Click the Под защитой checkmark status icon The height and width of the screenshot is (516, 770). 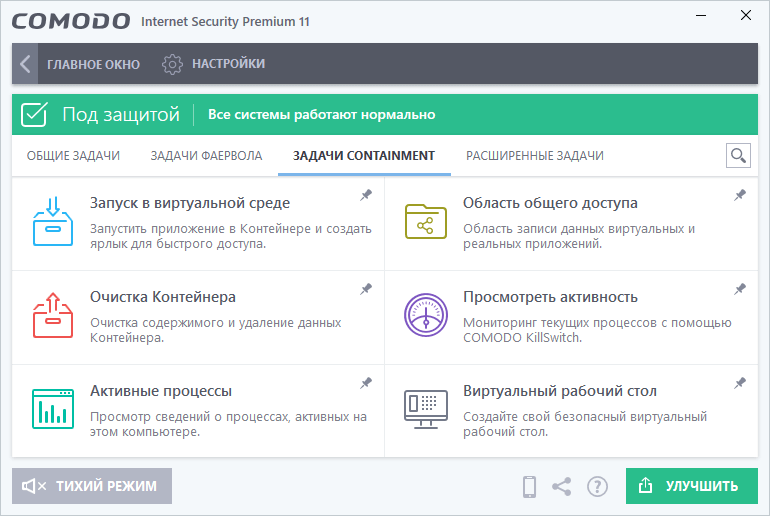(34, 114)
